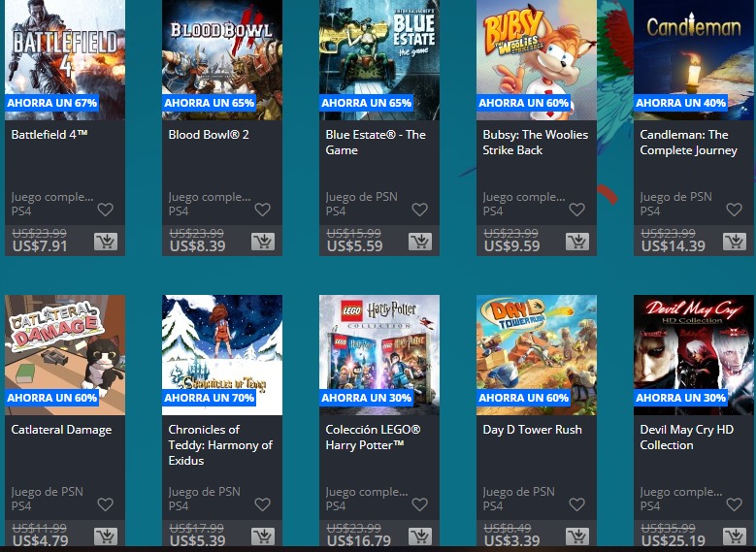The height and width of the screenshot is (552, 756).
Task: Toggle wishlist heart for Devil May Cry
Action: pyautogui.click(x=734, y=504)
